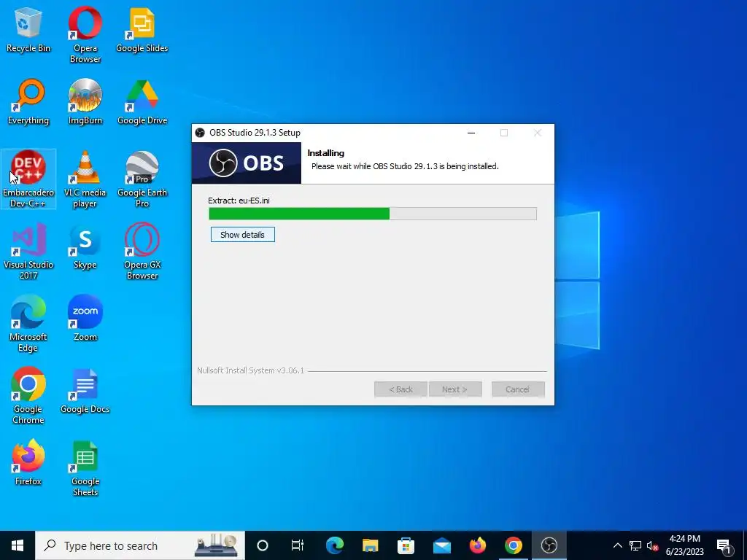This screenshot has width=747, height=560.
Task: Launch Microsoft Edge from the taskbar
Action: [x=334, y=545]
